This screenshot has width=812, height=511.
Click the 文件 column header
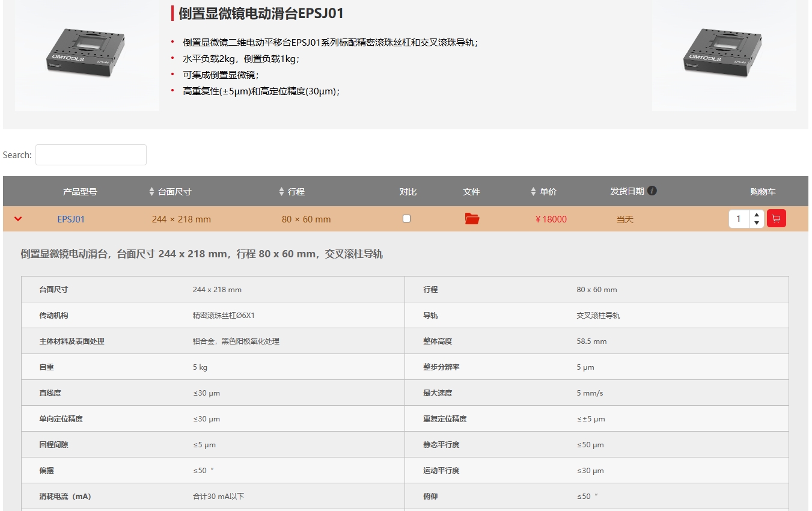coord(471,192)
